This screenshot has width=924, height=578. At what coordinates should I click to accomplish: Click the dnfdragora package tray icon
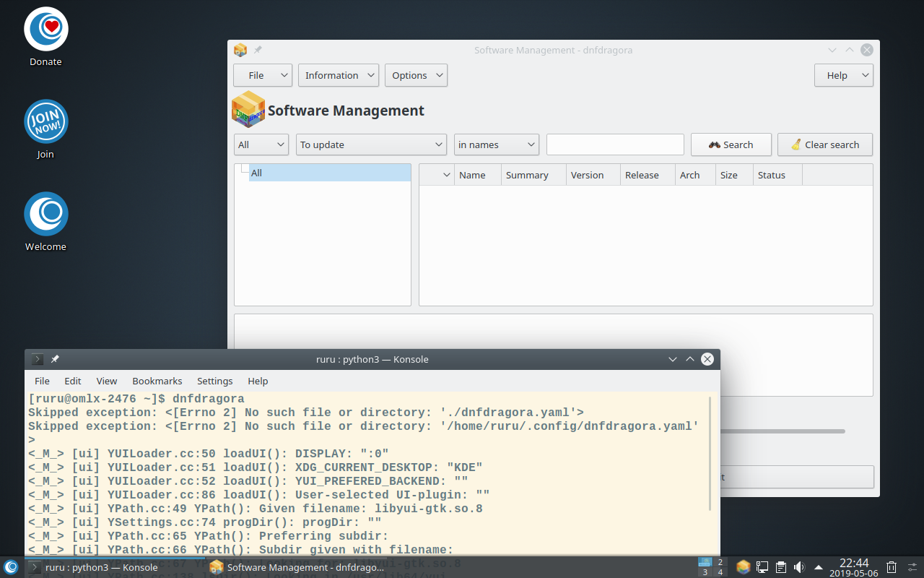(x=744, y=567)
